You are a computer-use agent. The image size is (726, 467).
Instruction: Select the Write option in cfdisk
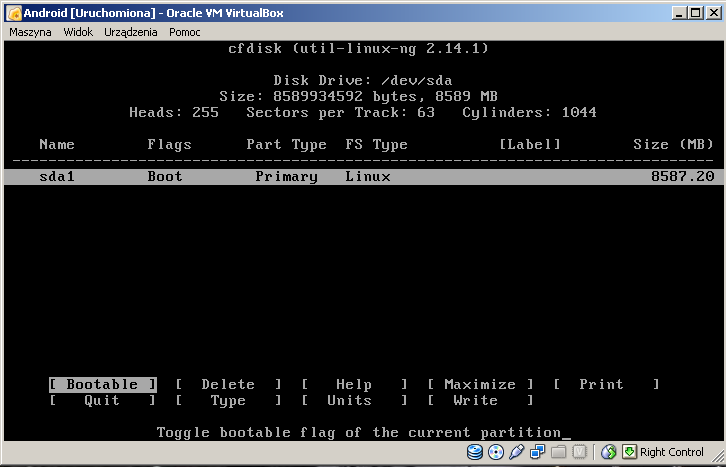pyautogui.click(x=480, y=400)
